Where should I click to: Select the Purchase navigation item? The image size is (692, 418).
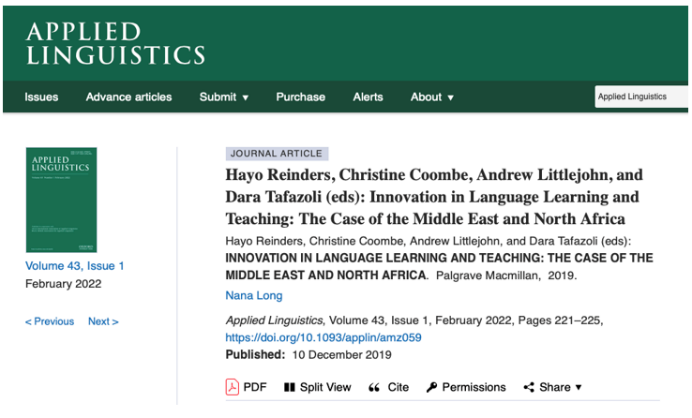[300, 97]
